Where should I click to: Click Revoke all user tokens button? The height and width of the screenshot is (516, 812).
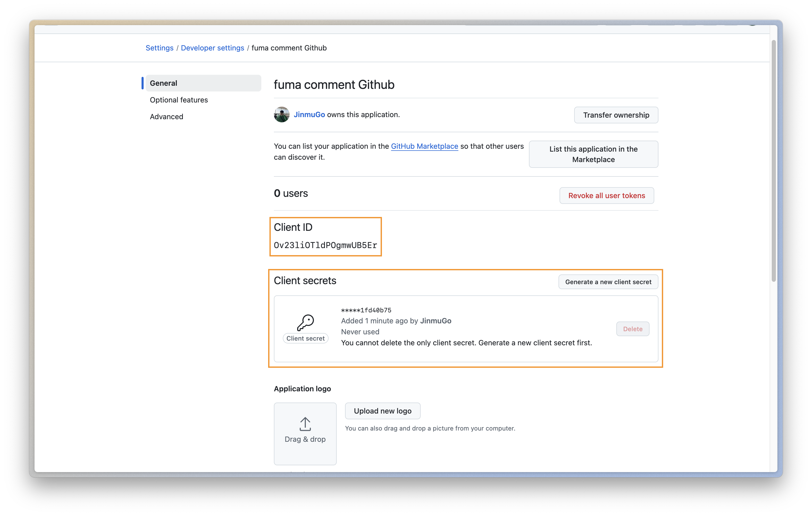[606, 196]
